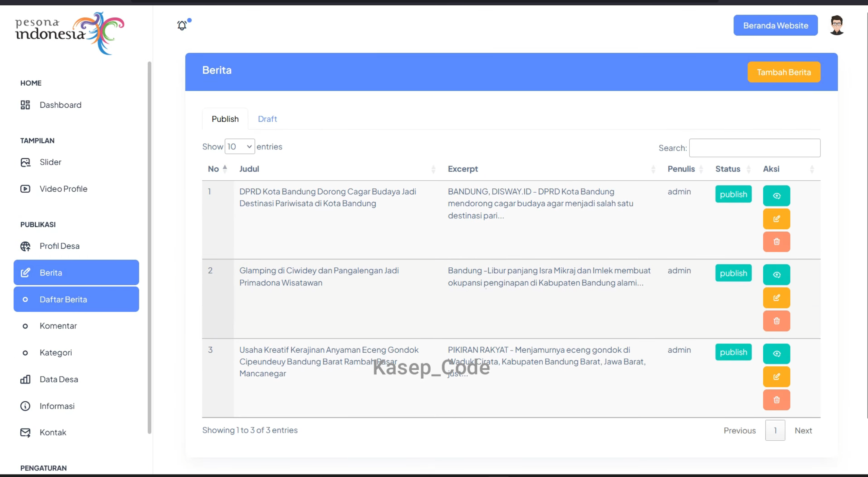The height and width of the screenshot is (477, 868).
Task: Click the Kontak envelope icon
Action: [x=25, y=432]
